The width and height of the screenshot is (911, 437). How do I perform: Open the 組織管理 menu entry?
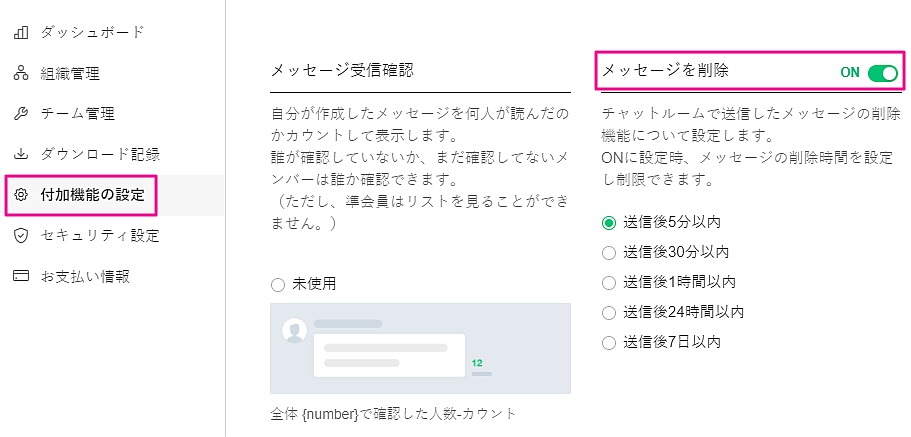point(70,73)
